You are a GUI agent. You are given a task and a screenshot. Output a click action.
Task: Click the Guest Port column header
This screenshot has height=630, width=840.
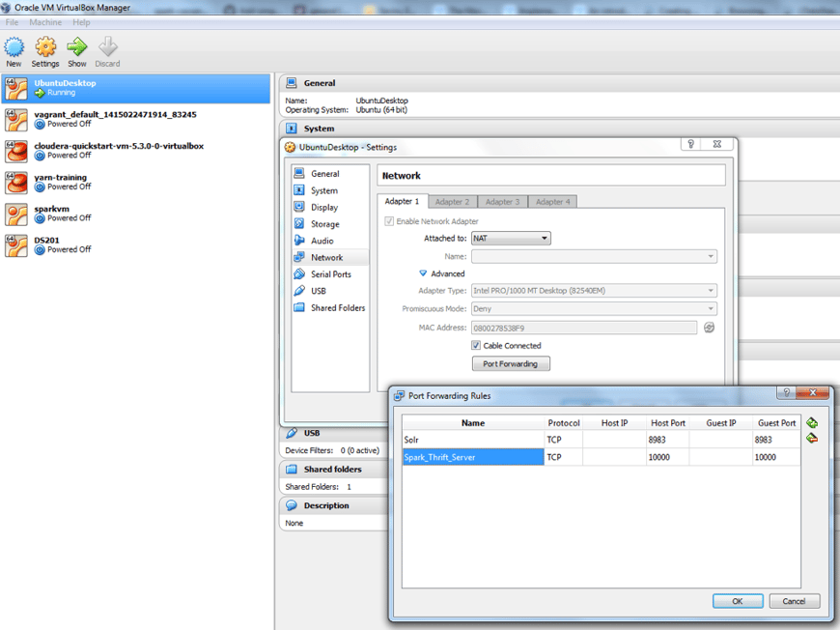(x=777, y=422)
